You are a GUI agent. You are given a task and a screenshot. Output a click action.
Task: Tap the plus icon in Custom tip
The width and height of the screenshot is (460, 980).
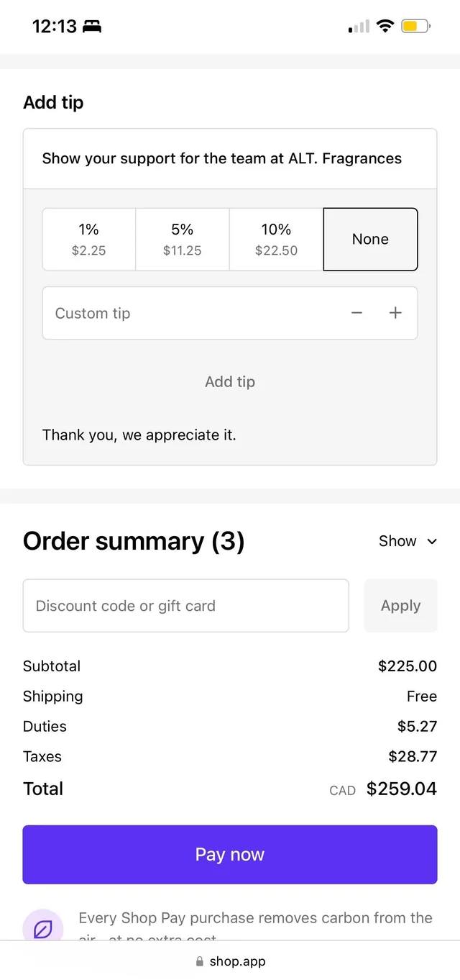395,313
